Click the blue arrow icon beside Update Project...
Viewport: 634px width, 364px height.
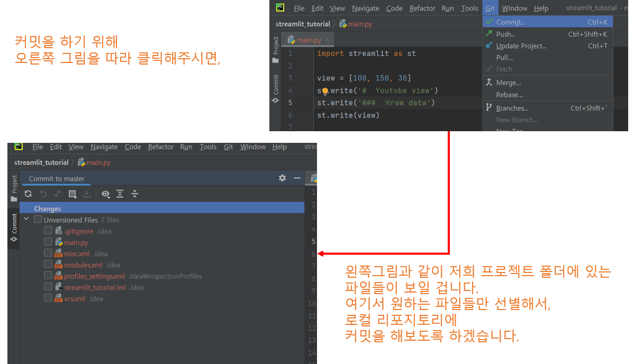(x=489, y=46)
